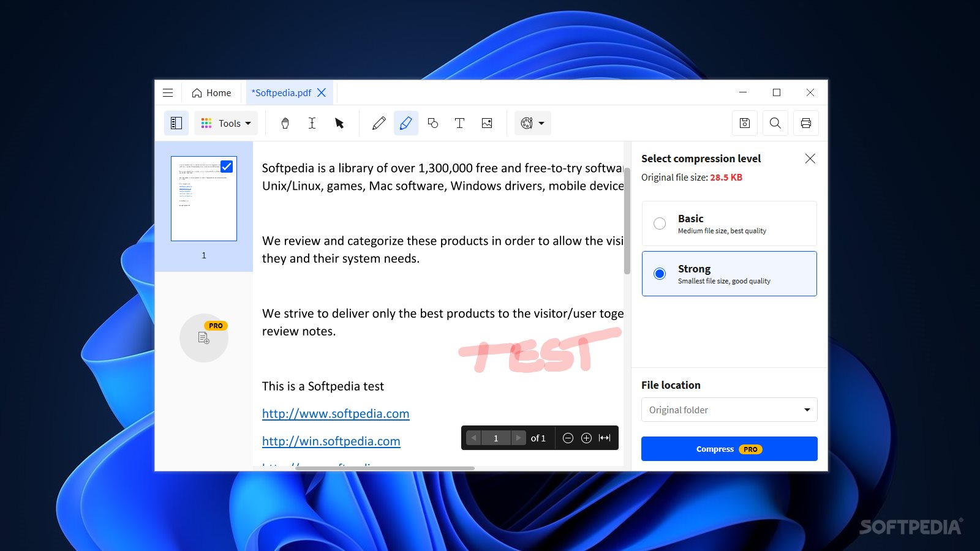
Task: Close the Softpedia.pdf tab
Action: click(322, 93)
